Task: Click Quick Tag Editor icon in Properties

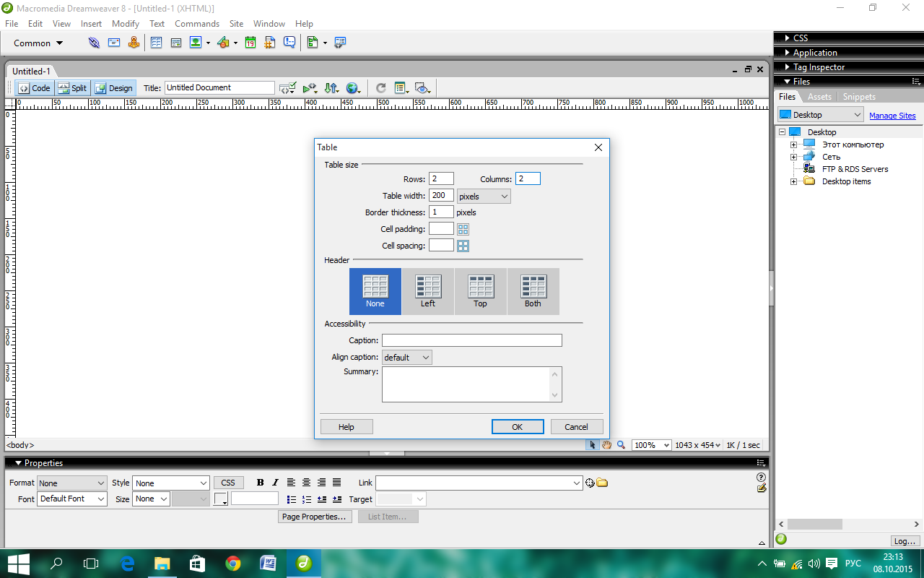Action: click(761, 488)
